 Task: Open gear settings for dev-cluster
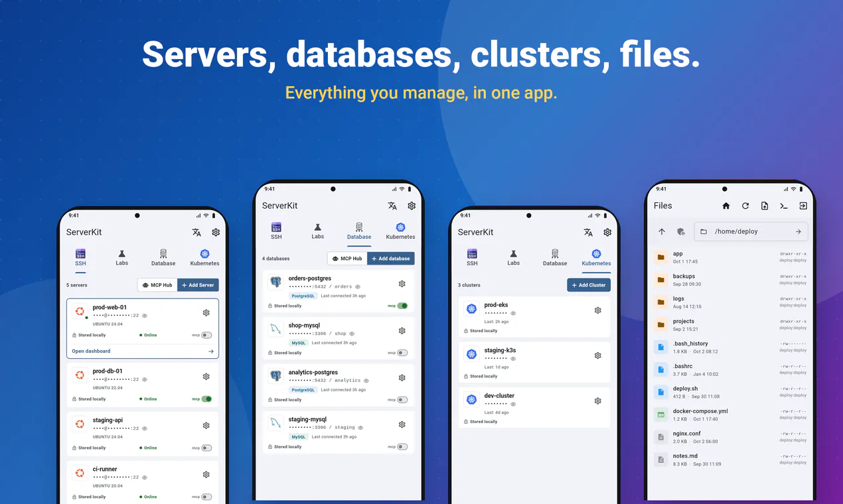(x=598, y=401)
